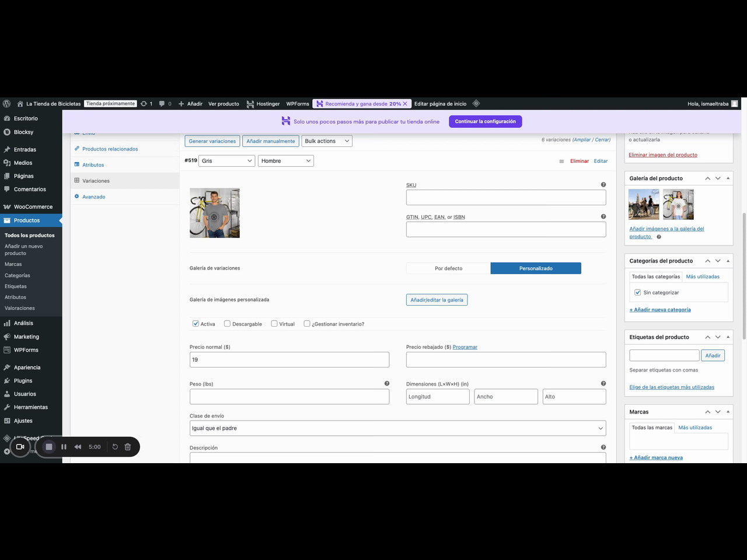Delete the recording with trash icon
Image resolution: width=747 pixels, height=560 pixels.
click(x=128, y=447)
